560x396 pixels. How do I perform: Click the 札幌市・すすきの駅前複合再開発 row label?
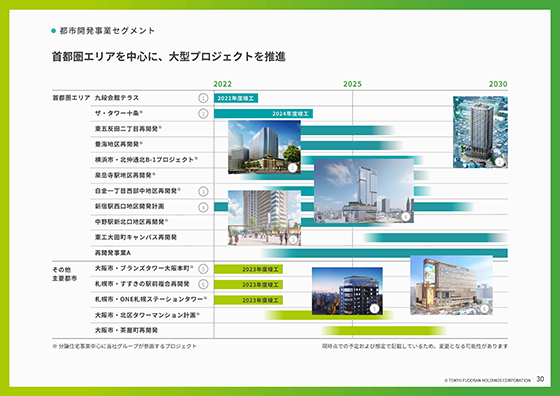(142, 284)
